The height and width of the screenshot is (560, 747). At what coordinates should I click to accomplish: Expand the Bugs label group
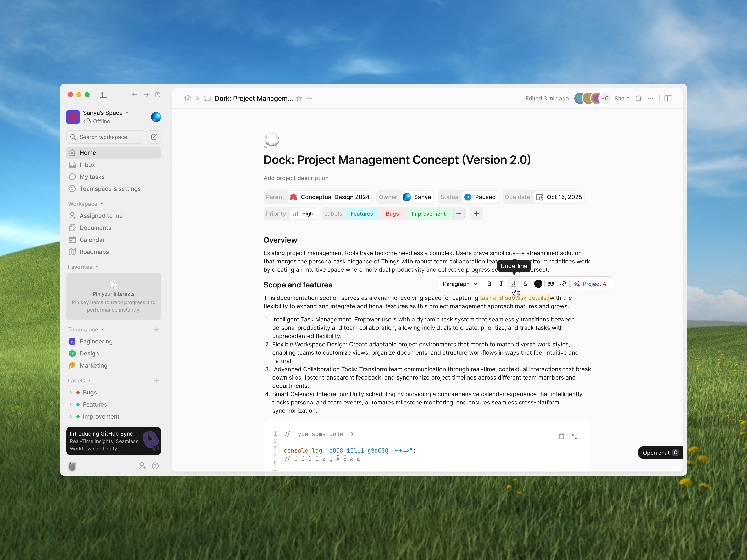[x=71, y=392]
